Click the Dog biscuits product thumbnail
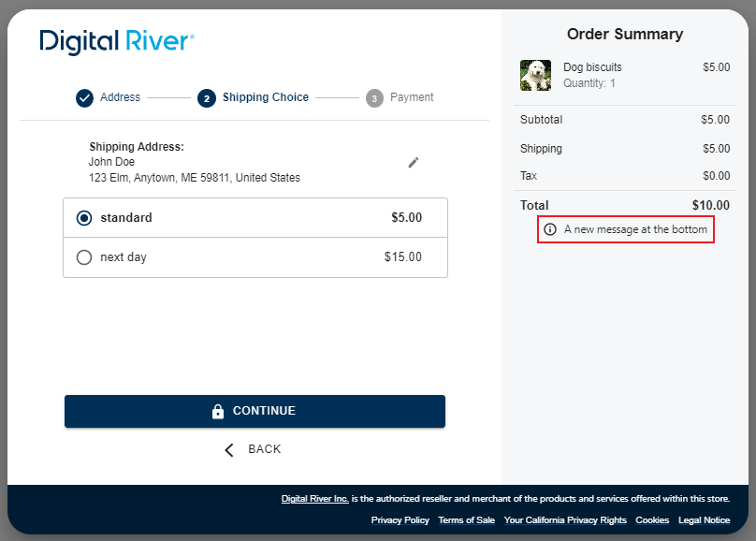Image resolution: width=756 pixels, height=541 pixels. (x=535, y=76)
